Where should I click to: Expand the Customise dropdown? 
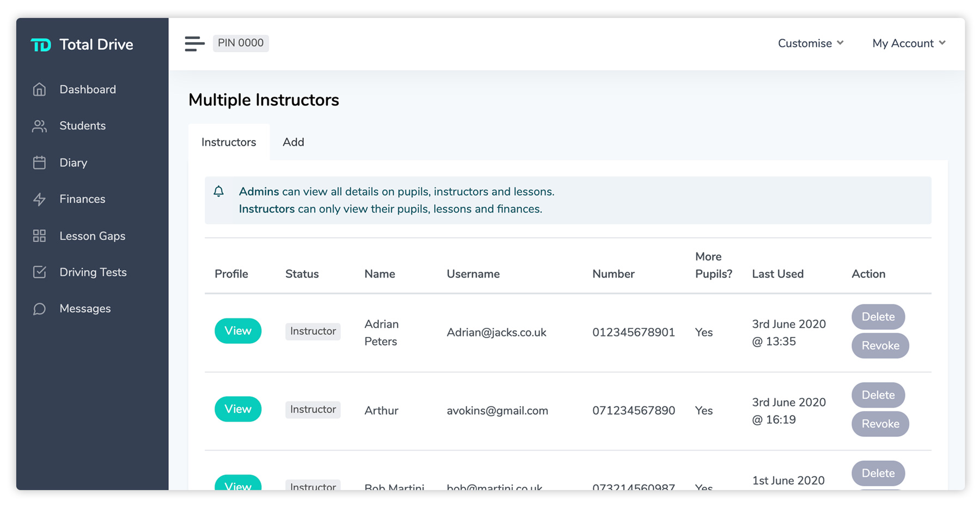(x=810, y=43)
